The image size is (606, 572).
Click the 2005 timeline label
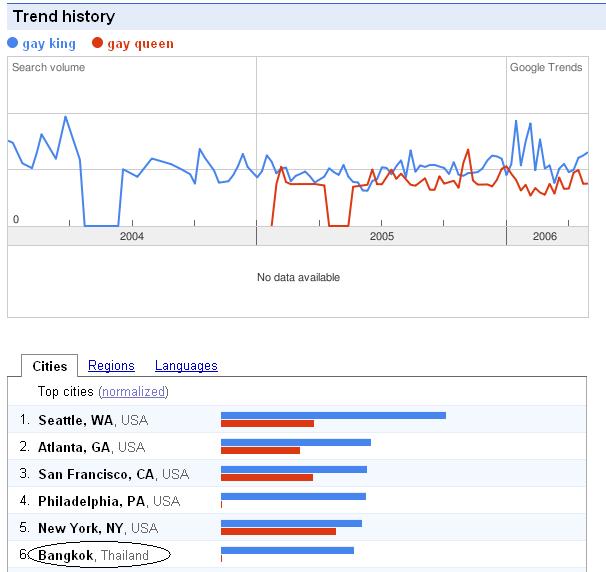tap(382, 236)
